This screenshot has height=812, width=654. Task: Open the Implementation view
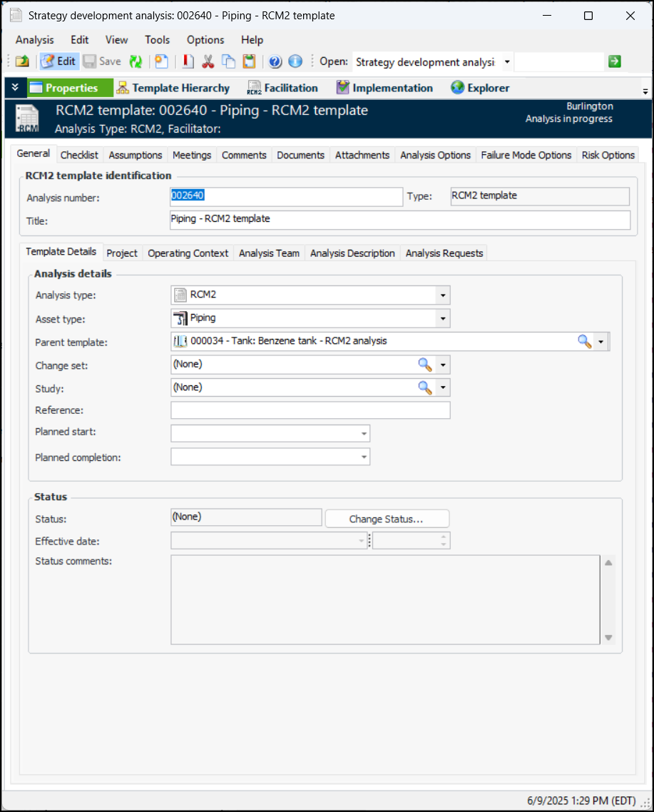pos(384,88)
